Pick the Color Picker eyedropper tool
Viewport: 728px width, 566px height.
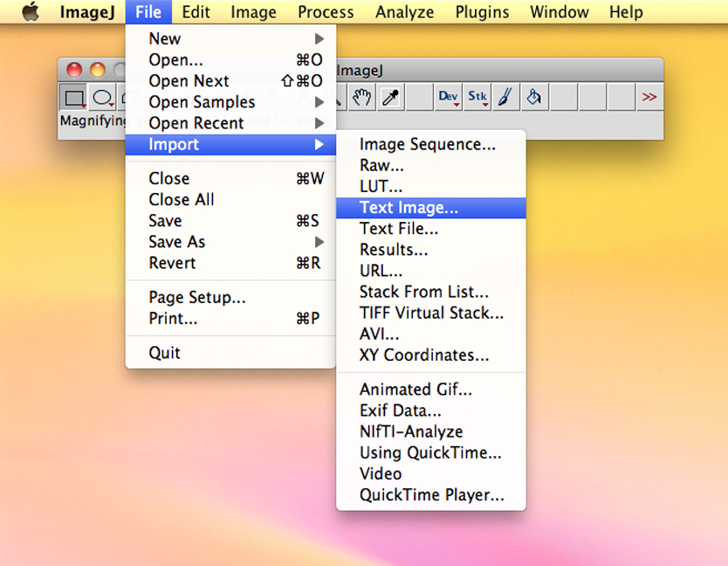(389, 98)
